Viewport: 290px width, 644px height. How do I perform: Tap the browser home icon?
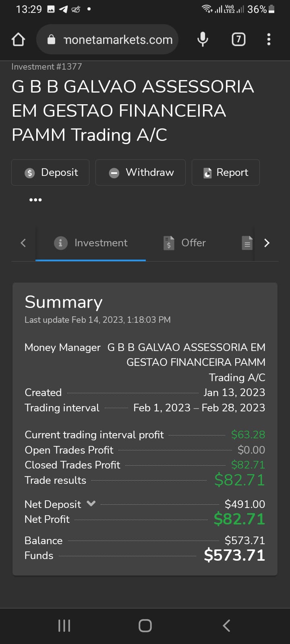click(19, 39)
